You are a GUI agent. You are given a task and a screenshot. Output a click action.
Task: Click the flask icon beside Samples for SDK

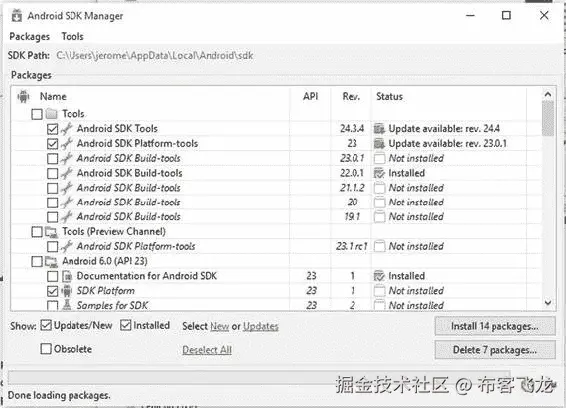[x=66, y=305]
